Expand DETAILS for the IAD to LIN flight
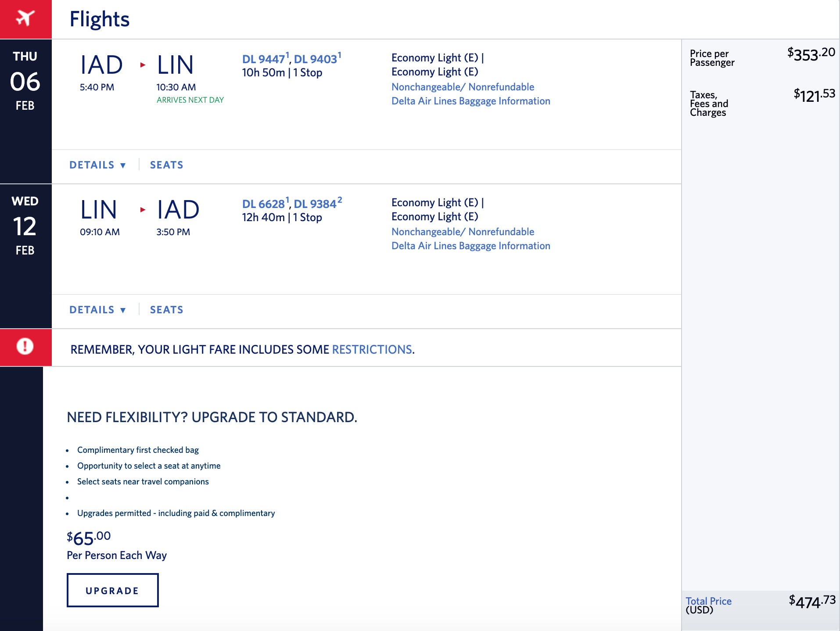Screen dimensions: 840x631 pyautogui.click(x=97, y=165)
